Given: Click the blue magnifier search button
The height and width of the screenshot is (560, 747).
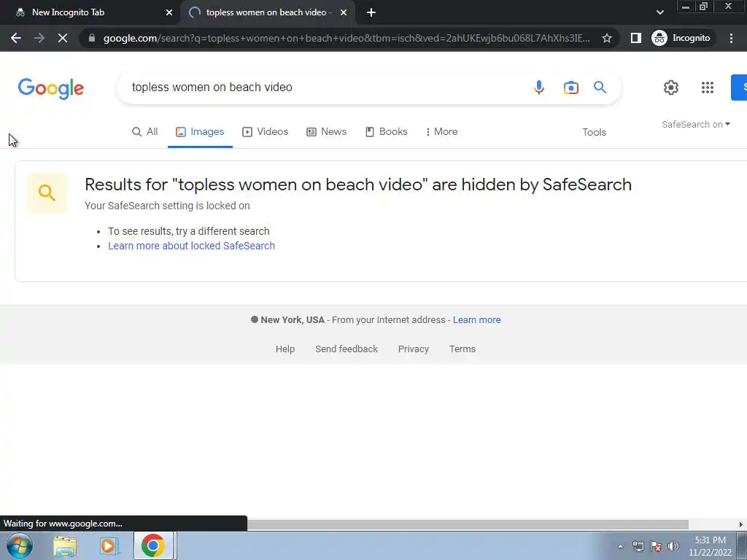Looking at the screenshot, I should point(600,87).
